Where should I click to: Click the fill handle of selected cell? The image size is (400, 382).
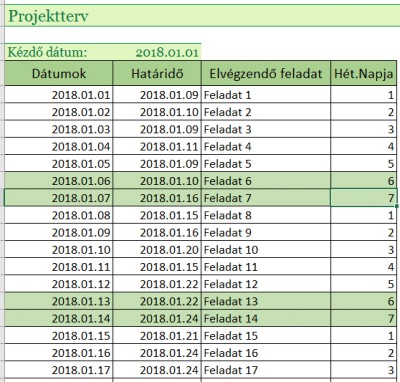tap(397, 206)
